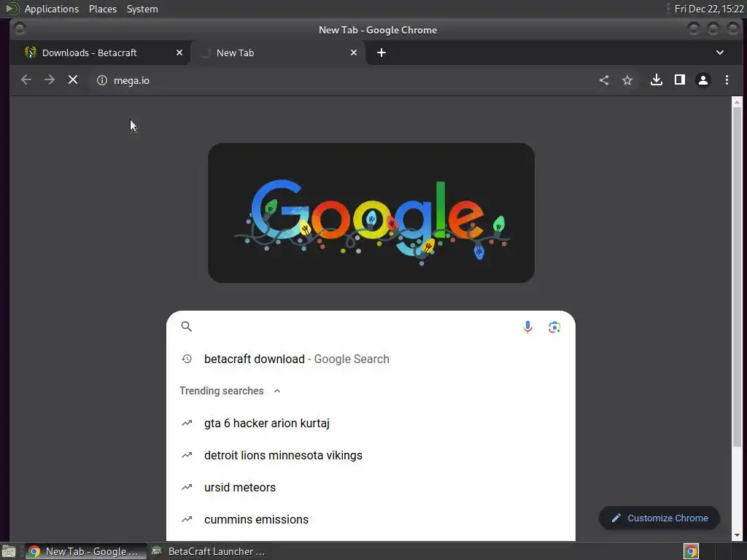Screen dimensions: 747x560
Task: Open the Chrome downloads panel
Action: pos(656,80)
